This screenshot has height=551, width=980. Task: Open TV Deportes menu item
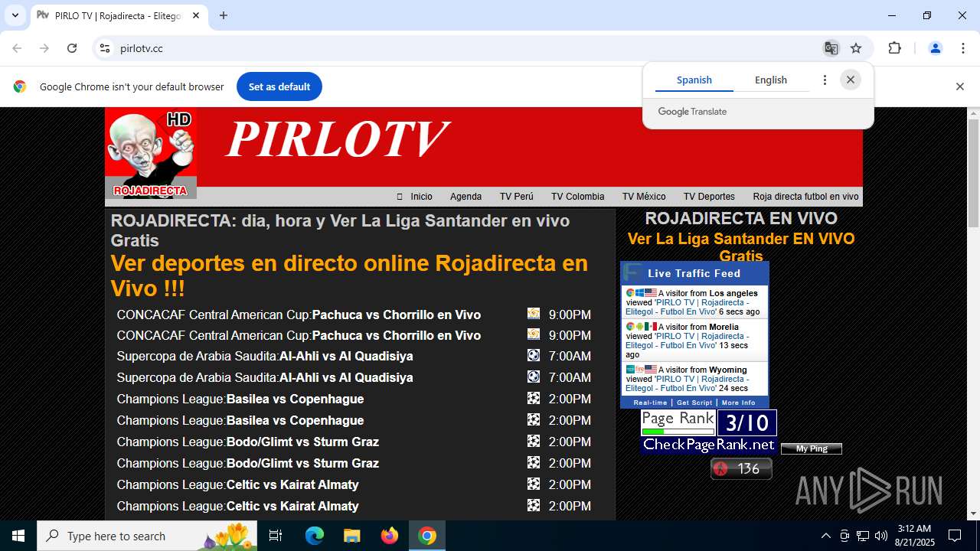709,197
